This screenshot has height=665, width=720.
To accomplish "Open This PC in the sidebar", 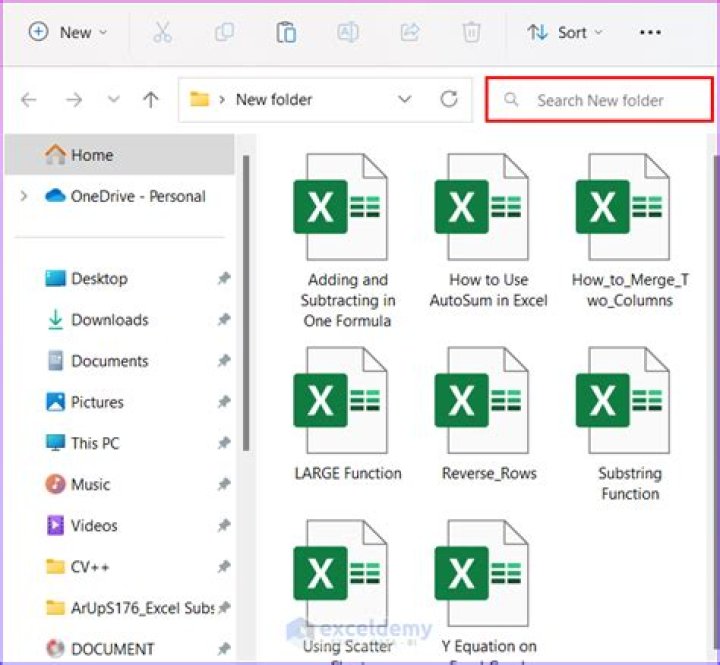I will [83, 443].
